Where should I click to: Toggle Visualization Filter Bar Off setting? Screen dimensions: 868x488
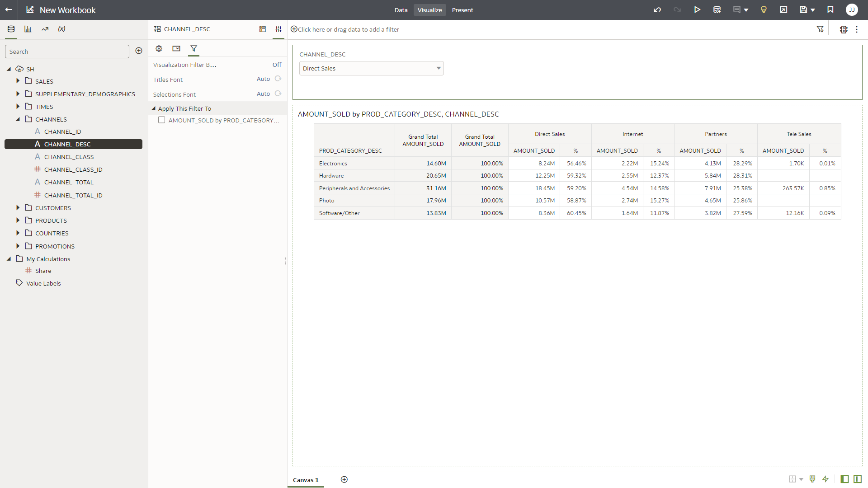[277, 65]
